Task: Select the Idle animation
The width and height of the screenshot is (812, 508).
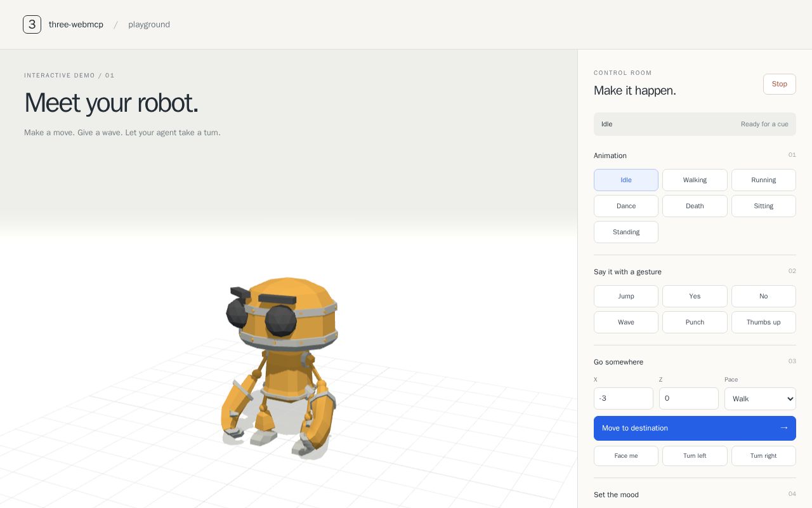Action: point(626,180)
